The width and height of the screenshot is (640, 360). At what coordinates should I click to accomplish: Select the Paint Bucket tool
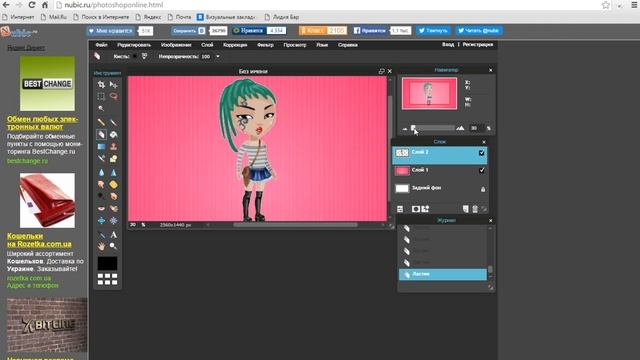pyautogui.click(x=113, y=134)
